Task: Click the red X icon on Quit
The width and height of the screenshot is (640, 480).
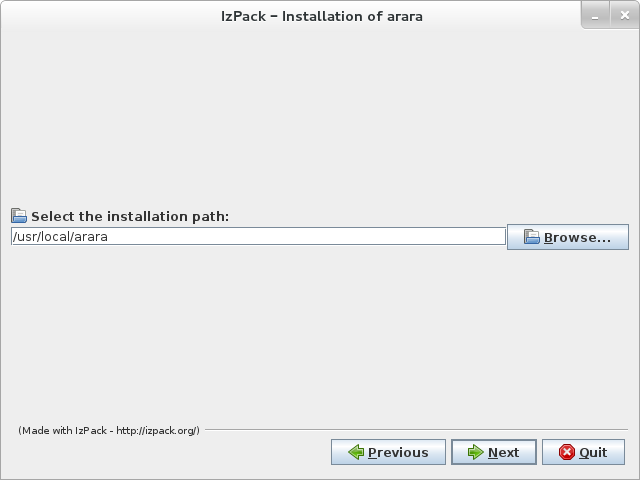Action: (567, 453)
